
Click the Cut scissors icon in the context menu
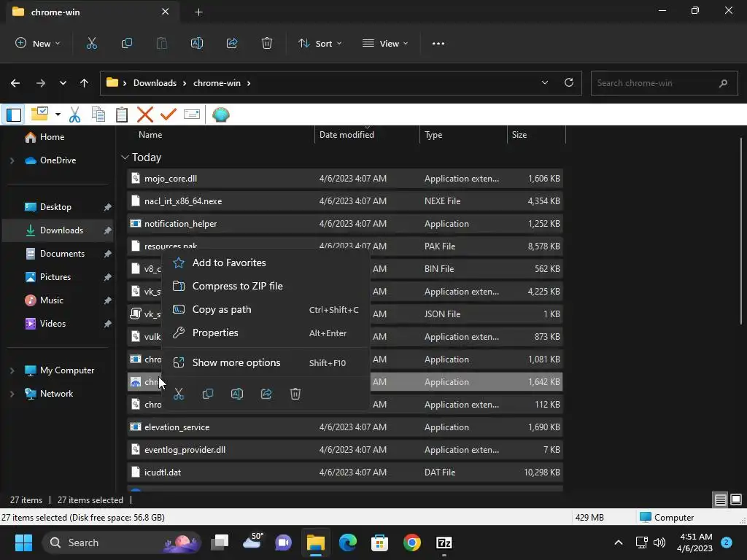pyautogui.click(x=179, y=394)
